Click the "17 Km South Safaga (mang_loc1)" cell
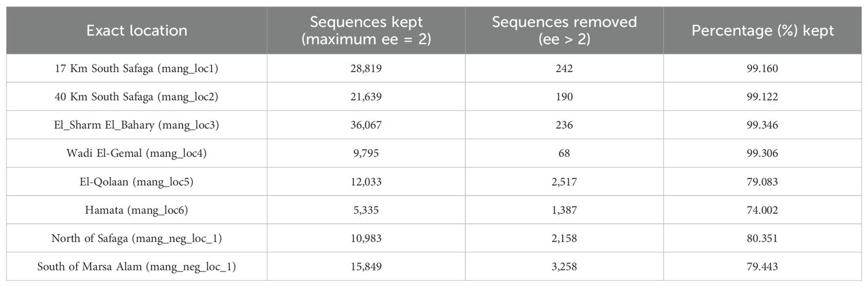Viewport: 868px width, 287px height. coord(137,68)
